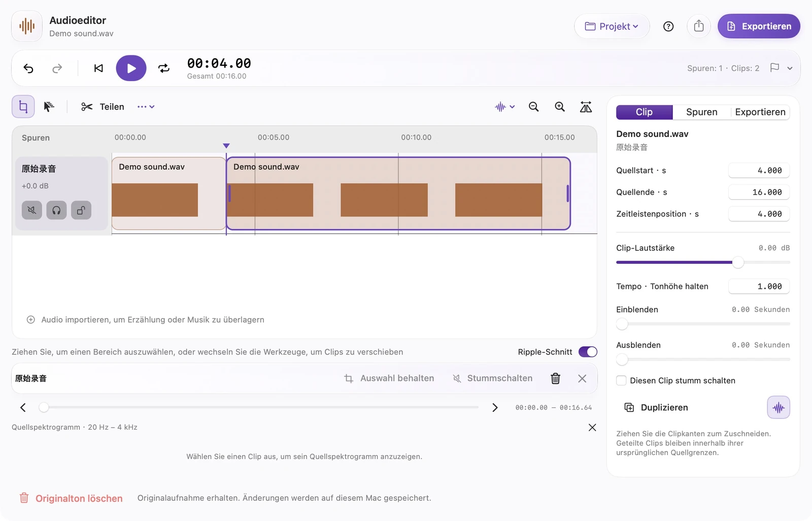Expand the chevron beside the flag
812x521 pixels.
pyautogui.click(x=790, y=68)
